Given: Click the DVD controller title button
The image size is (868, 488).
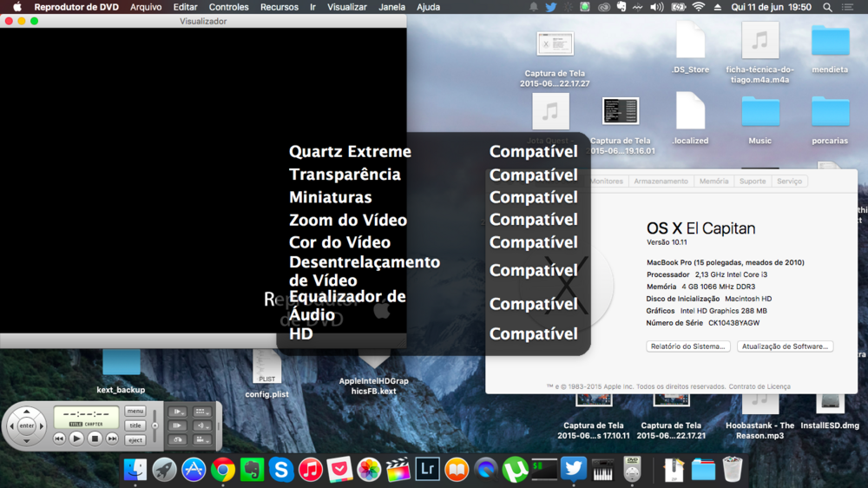Looking at the screenshot, I should (135, 425).
